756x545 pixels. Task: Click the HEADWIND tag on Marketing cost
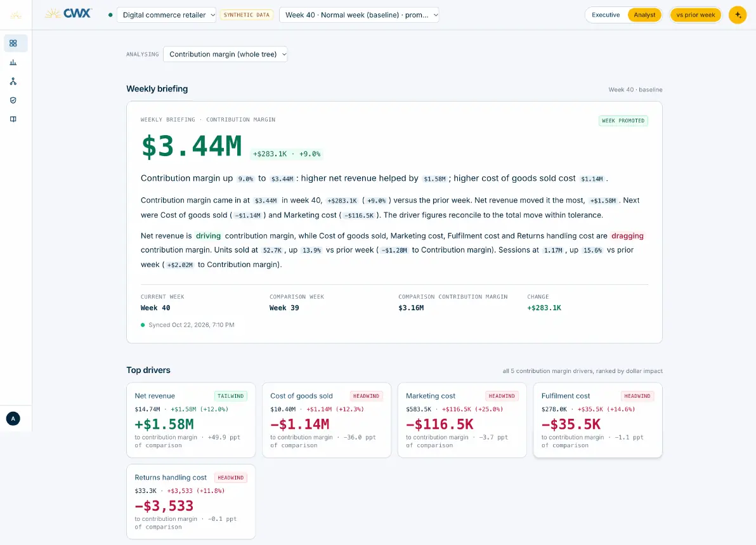502,396
